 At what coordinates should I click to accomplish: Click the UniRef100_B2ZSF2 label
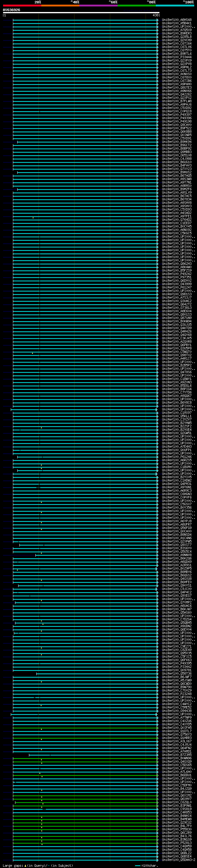(177, 426)
